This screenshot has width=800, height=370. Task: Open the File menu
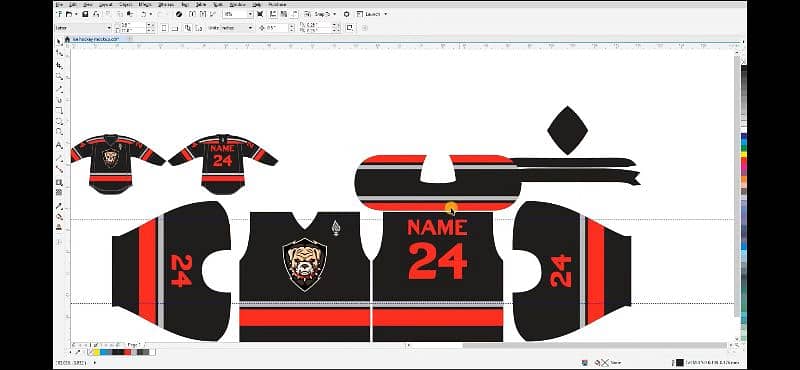tap(60, 5)
